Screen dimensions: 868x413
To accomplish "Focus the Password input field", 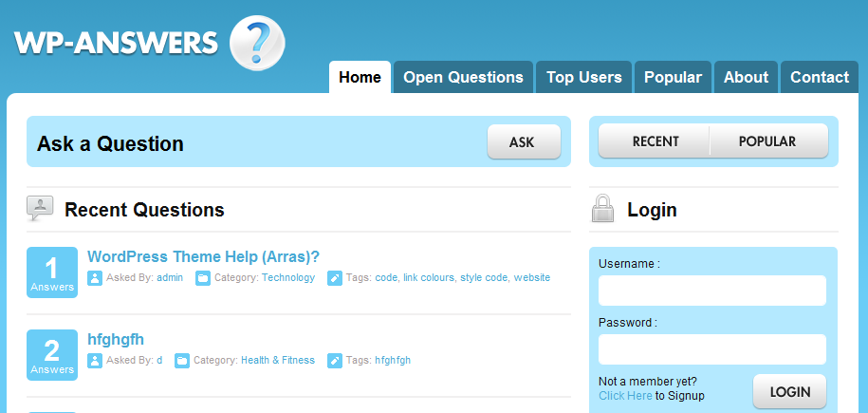I will click(x=711, y=349).
